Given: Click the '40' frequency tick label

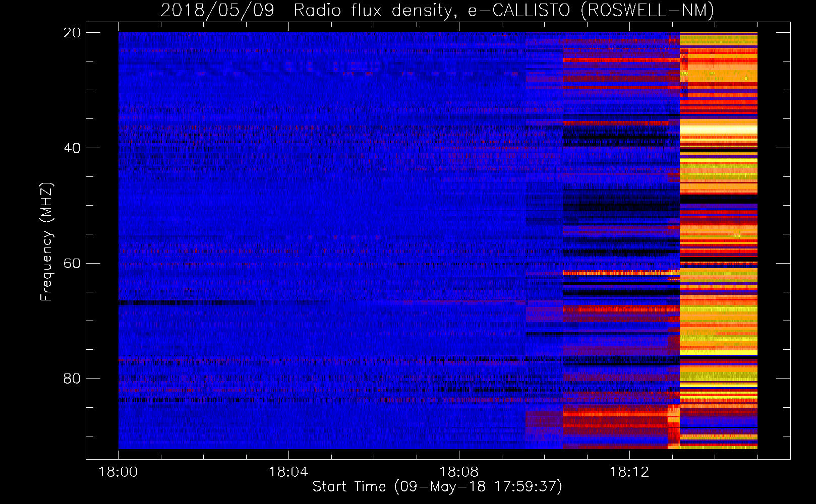Looking at the screenshot, I should 72,148.
